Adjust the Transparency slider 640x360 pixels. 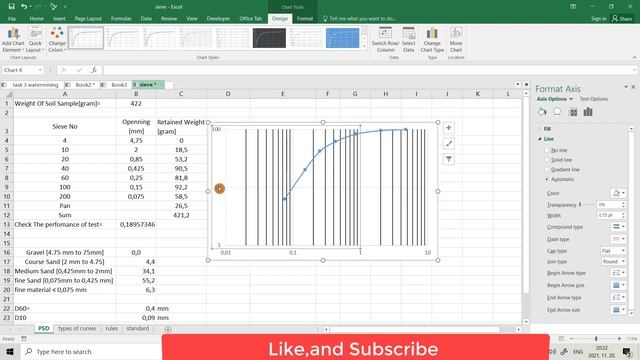coord(580,204)
